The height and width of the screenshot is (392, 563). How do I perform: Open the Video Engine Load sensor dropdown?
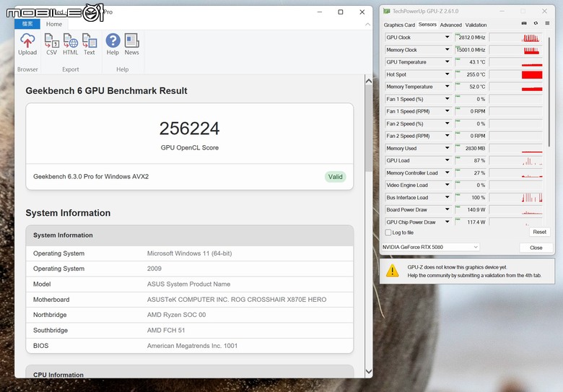tap(447, 185)
